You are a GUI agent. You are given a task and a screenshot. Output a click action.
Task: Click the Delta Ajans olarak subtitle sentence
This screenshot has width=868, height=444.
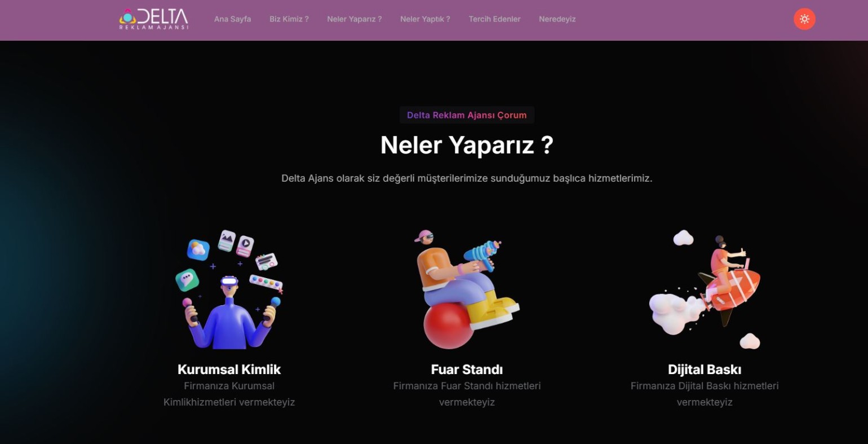467,178
